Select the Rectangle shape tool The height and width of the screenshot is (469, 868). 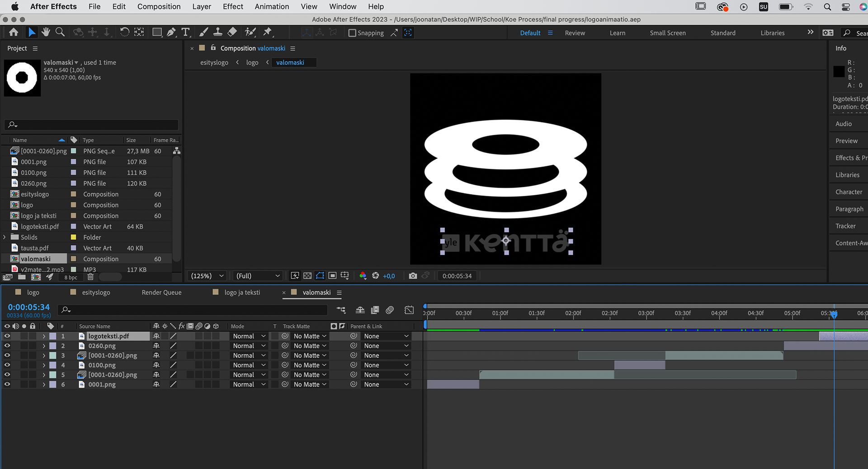[157, 32]
